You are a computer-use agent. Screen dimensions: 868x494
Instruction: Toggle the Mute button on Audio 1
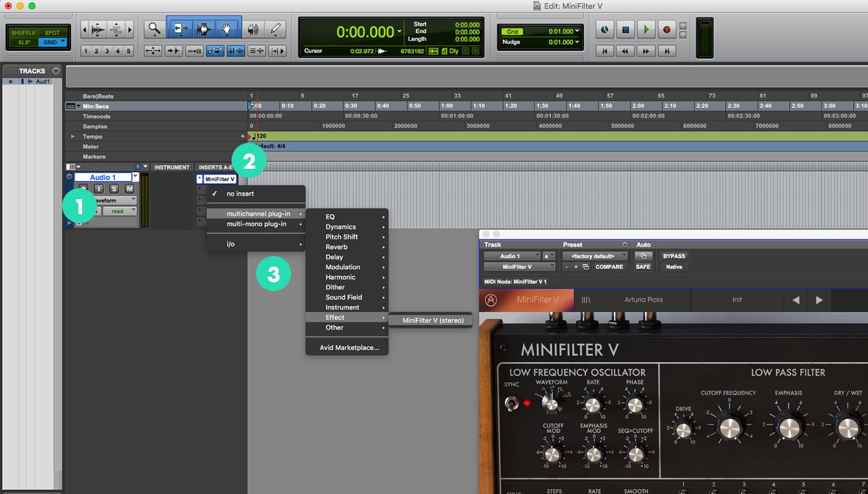(x=129, y=189)
